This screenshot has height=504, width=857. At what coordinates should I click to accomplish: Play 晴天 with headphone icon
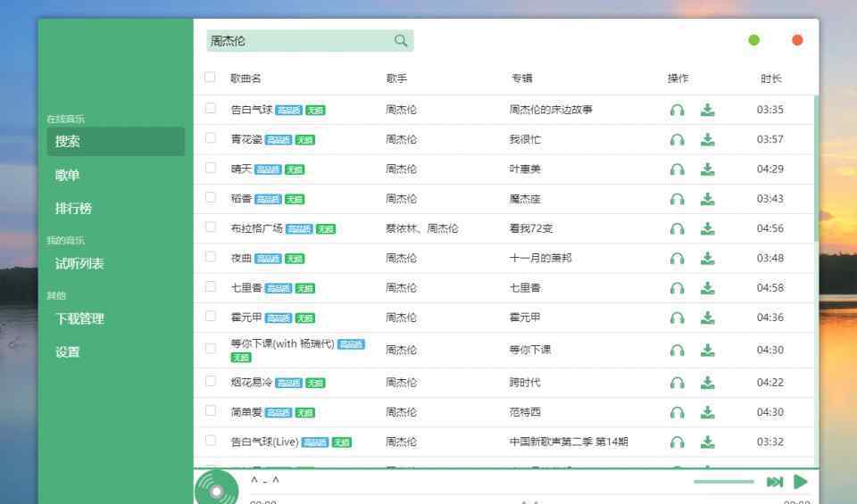click(x=678, y=169)
